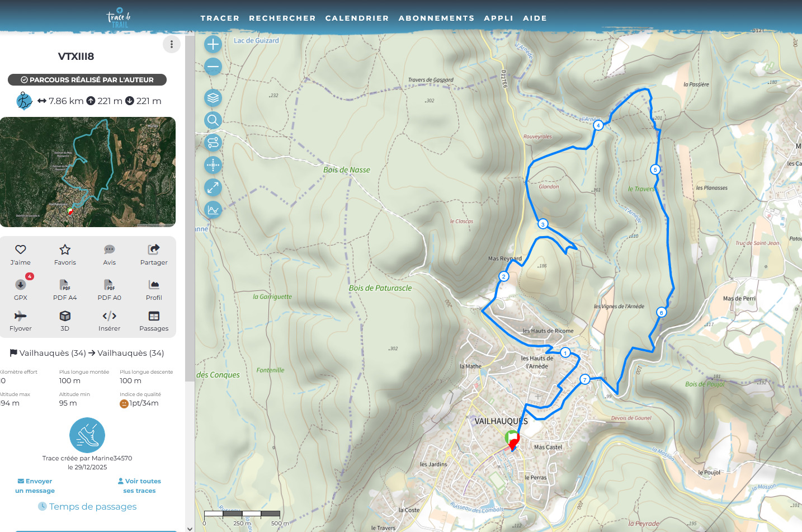This screenshot has width=802, height=532.
Task: Open the map layers selector
Action: click(213, 97)
